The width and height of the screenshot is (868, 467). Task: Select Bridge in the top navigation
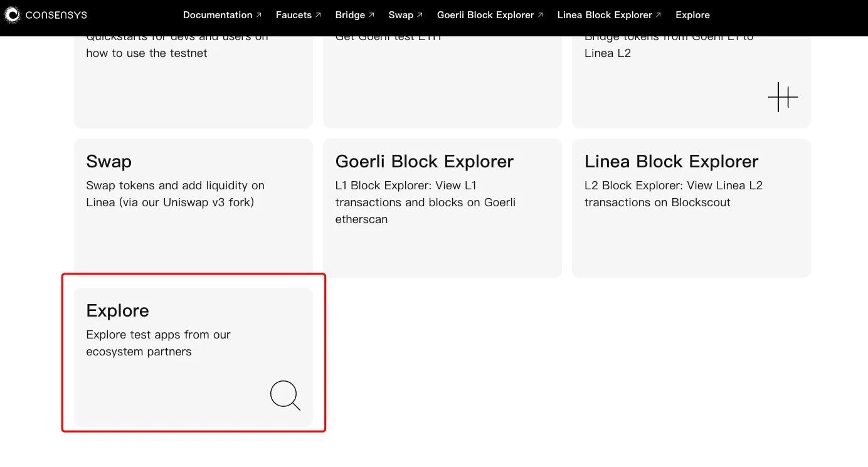[x=351, y=14]
